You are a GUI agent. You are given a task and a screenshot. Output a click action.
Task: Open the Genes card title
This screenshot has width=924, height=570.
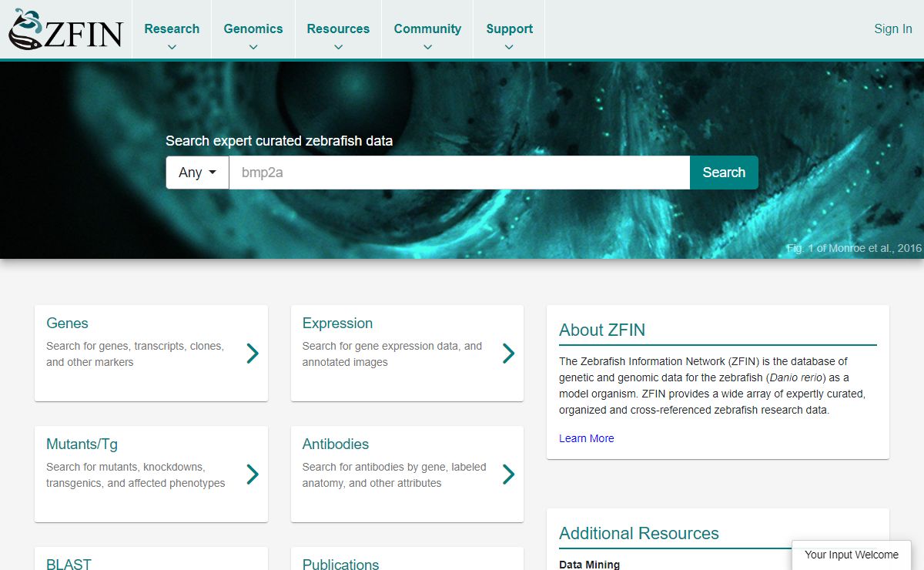click(x=67, y=324)
